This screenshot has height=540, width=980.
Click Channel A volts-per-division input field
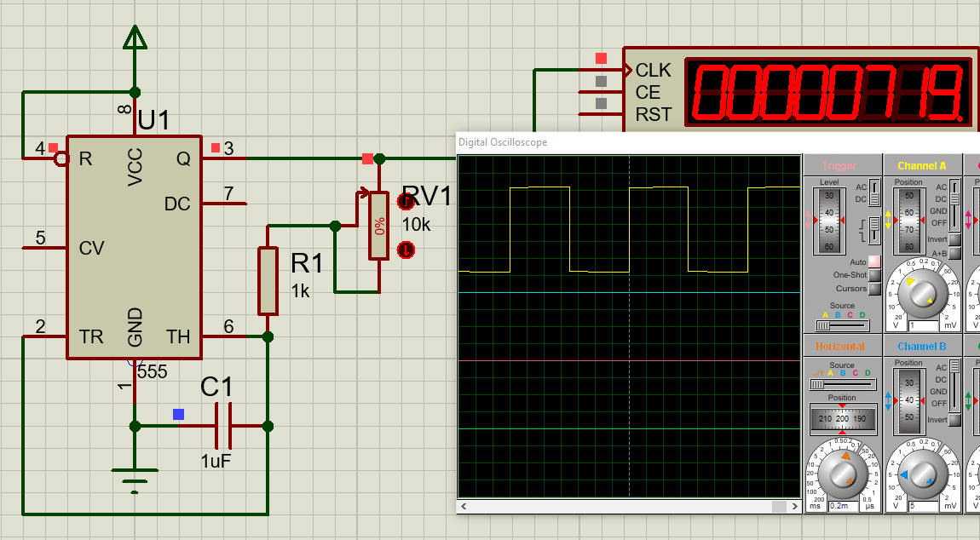coord(924,325)
